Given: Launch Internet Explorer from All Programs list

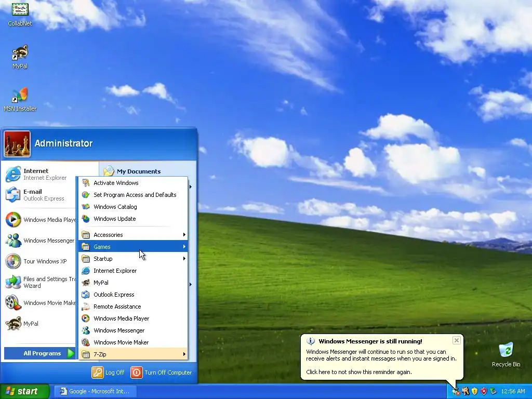Looking at the screenshot, I should 133,271.
